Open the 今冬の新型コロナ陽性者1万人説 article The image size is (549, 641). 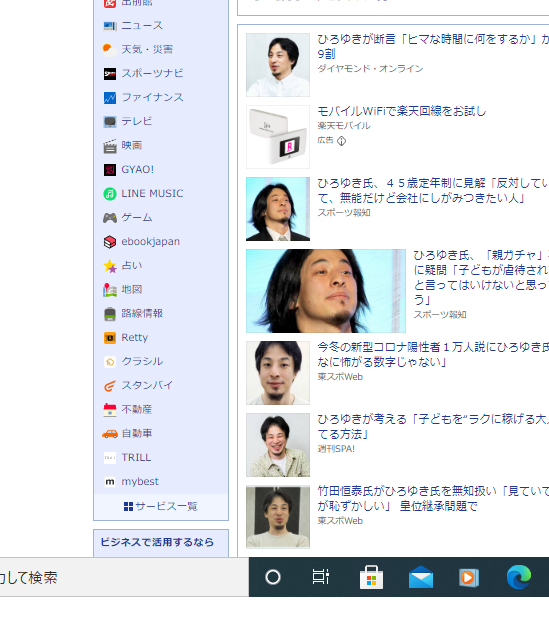coord(433,354)
